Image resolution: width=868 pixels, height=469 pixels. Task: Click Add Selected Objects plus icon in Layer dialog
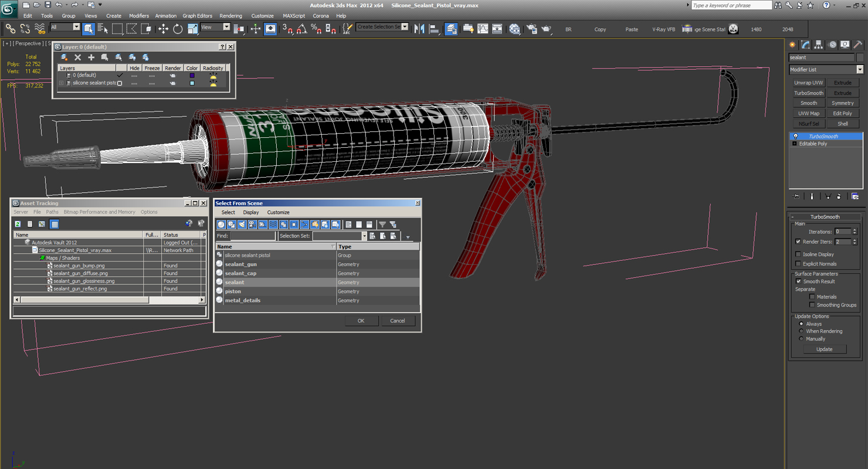tap(91, 57)
